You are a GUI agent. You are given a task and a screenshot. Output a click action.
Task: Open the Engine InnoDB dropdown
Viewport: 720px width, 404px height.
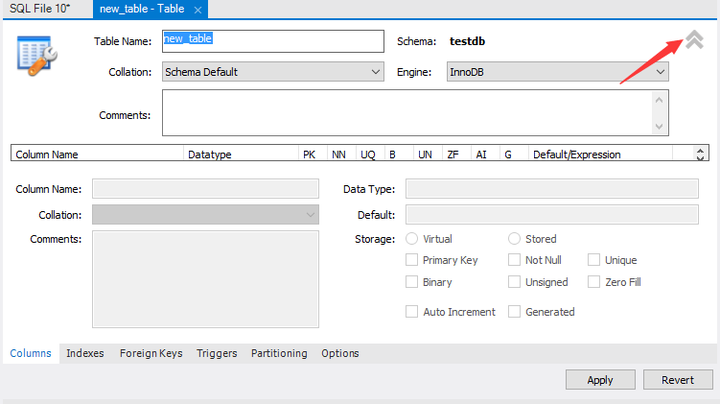[557, 72]
